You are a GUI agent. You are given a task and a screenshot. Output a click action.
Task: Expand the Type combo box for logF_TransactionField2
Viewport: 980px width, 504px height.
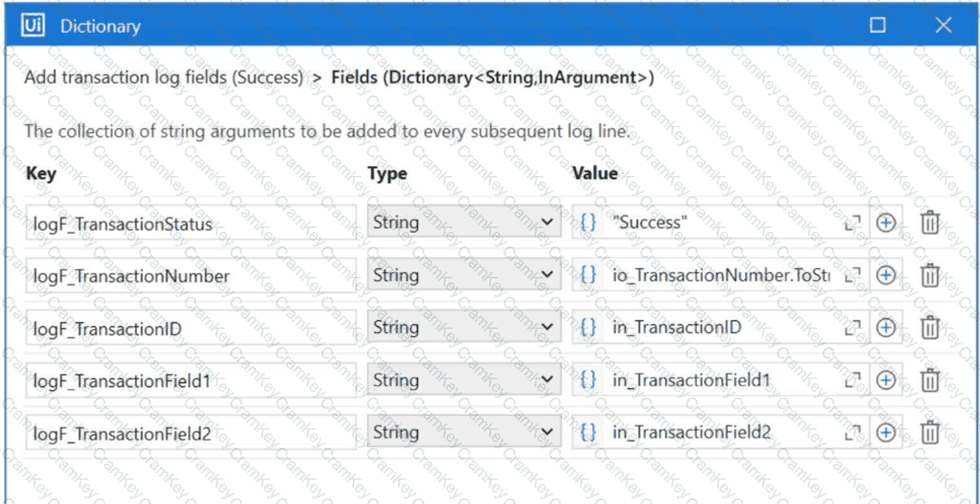[464, 433]
